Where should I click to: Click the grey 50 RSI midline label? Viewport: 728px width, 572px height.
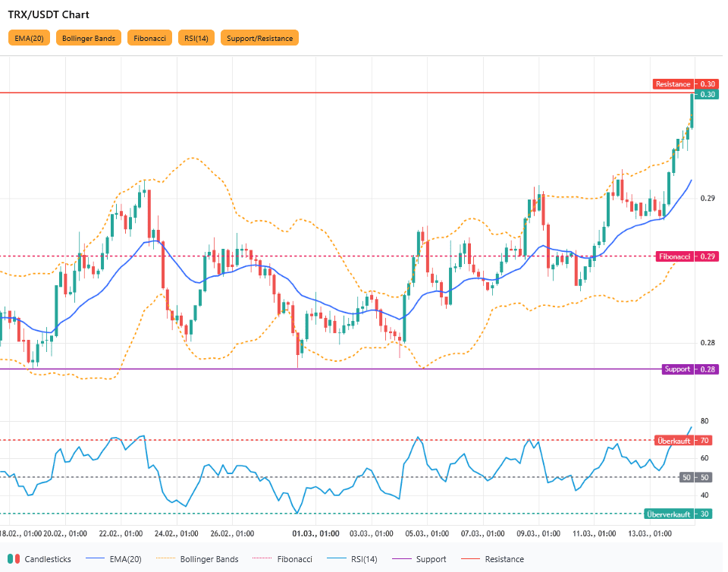point(697,477)
